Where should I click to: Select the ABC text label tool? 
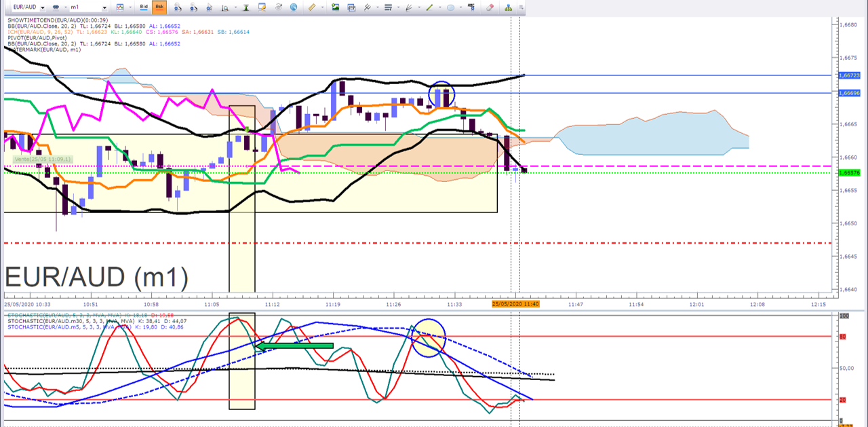click(x=471, y=7)
